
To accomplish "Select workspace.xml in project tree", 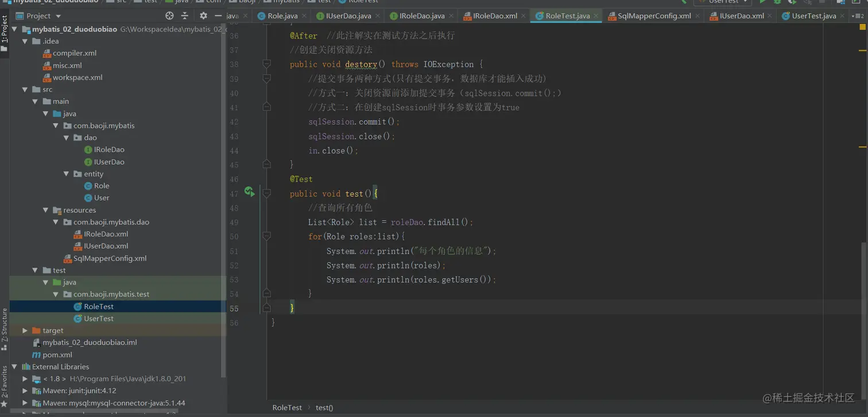I will (x=73, y=77).
